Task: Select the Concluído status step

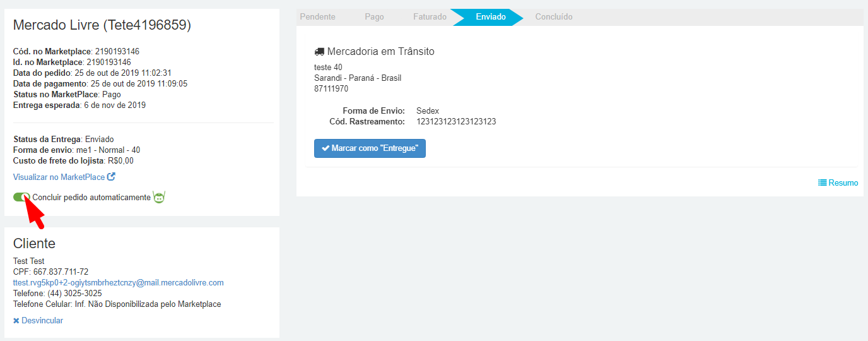Action: pyautogui.click(x=554, y=17)
